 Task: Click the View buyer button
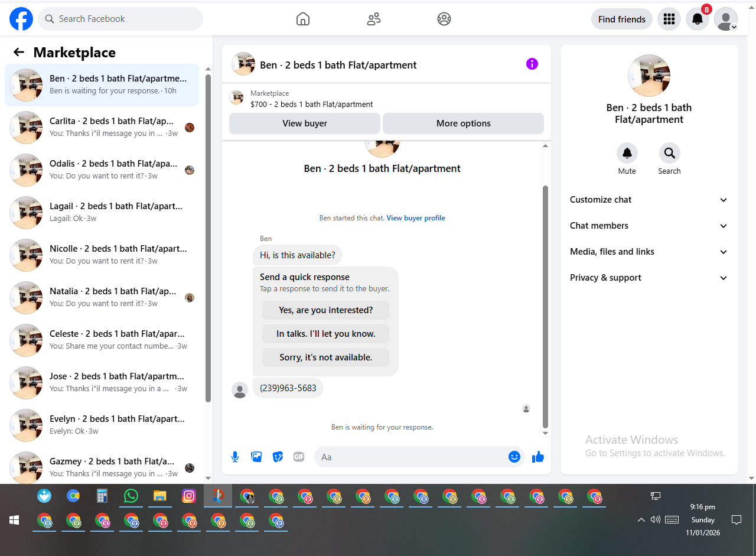(305, 123)
